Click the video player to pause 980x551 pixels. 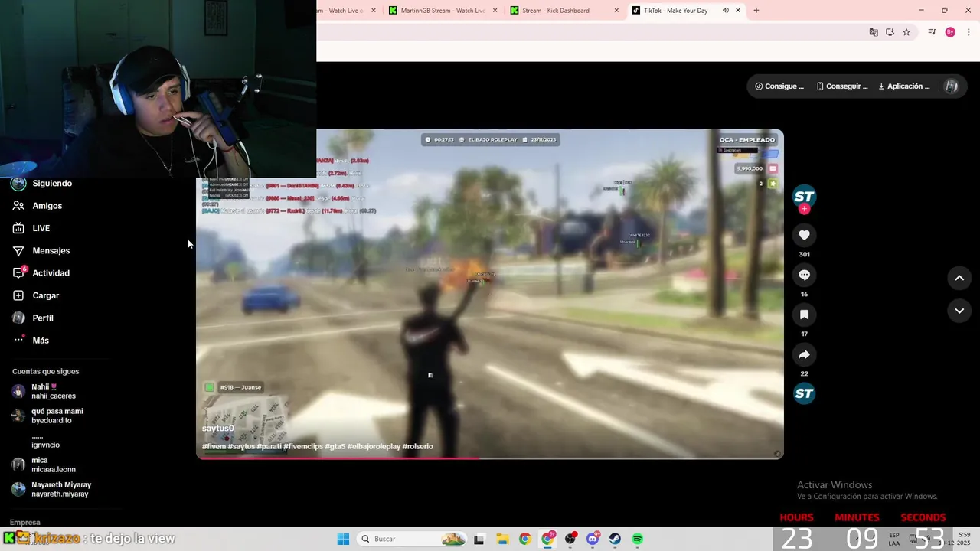click(x=490, y=294)
